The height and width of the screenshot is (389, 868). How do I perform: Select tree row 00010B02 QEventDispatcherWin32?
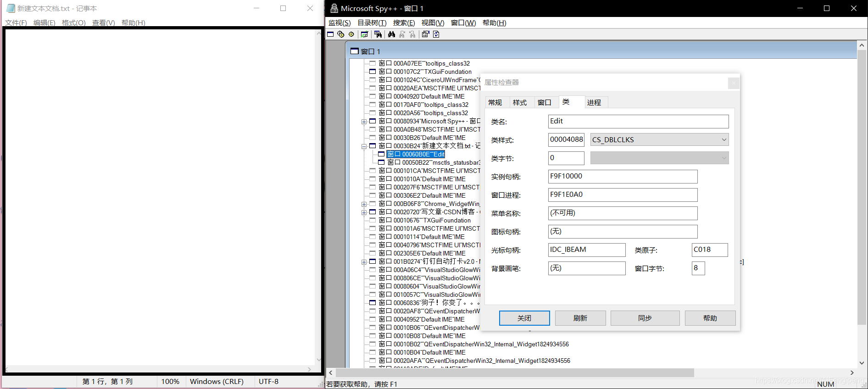(x=473, y=344)
